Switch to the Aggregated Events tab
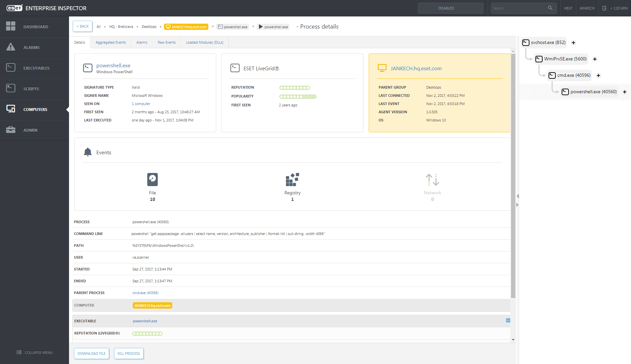Image resolution: width=631 pixels, height=364 pixels. [x=111, y=42]
